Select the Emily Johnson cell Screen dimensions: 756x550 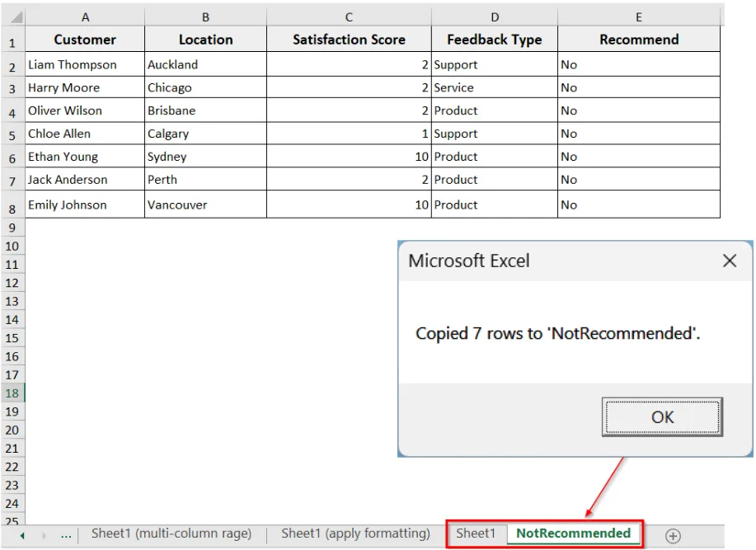[x=85, y=204]
